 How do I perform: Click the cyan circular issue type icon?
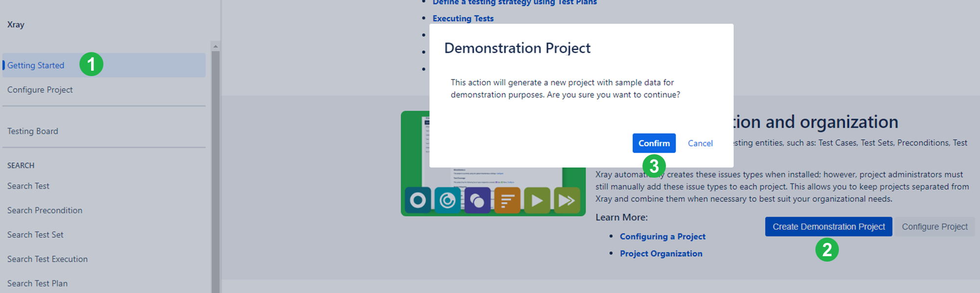(447, 200)
